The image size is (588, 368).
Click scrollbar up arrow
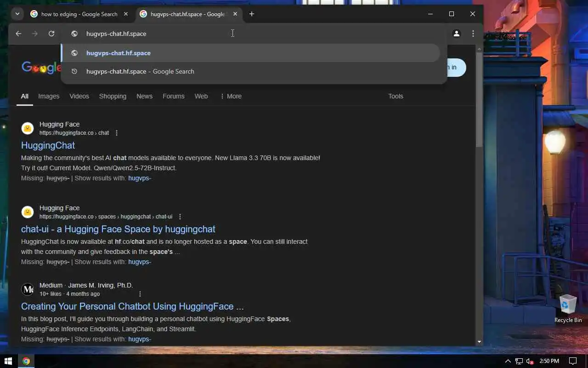[479, 49]
